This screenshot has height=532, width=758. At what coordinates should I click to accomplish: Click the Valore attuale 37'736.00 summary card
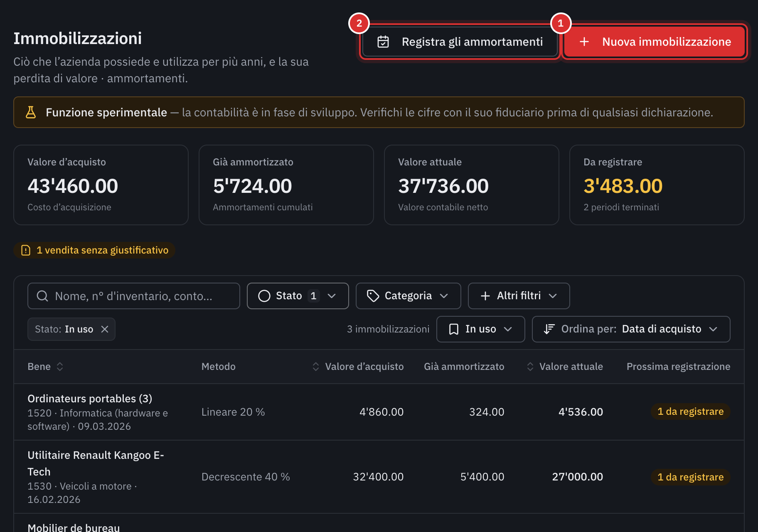point(472,185)
